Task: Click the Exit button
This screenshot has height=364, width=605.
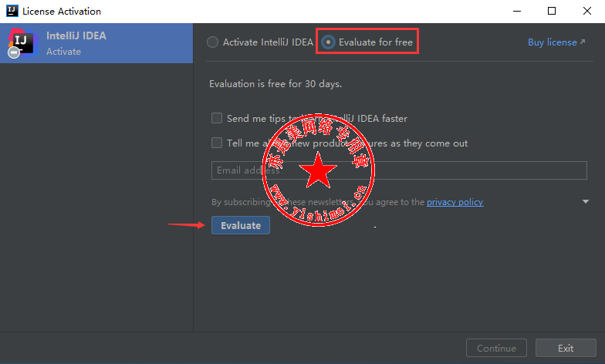Action: click(566, 348)
